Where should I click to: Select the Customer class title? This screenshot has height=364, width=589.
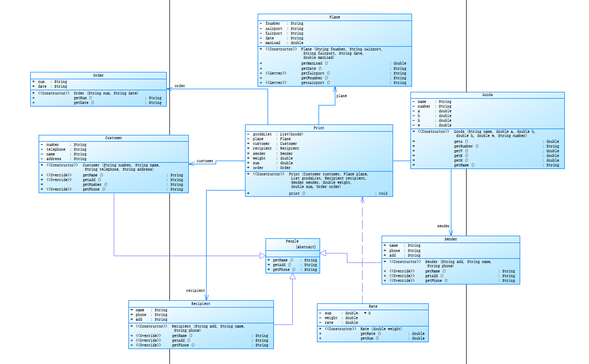[x=113, y=138]
